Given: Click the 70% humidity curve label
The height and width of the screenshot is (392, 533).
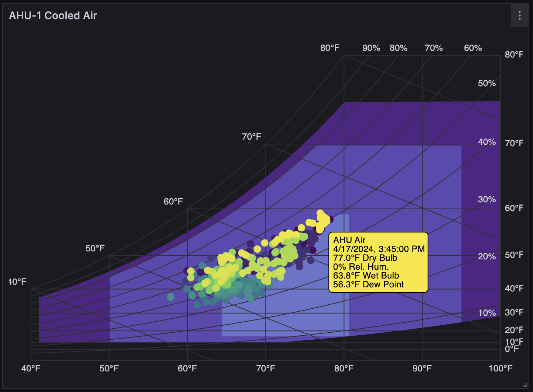Looking at the screenshot, I should pos(434,48).
